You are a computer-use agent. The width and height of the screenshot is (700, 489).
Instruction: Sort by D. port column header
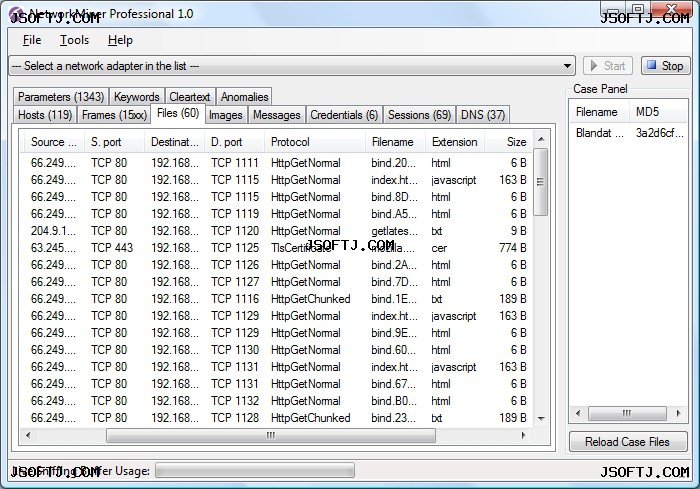click(234, 142)
